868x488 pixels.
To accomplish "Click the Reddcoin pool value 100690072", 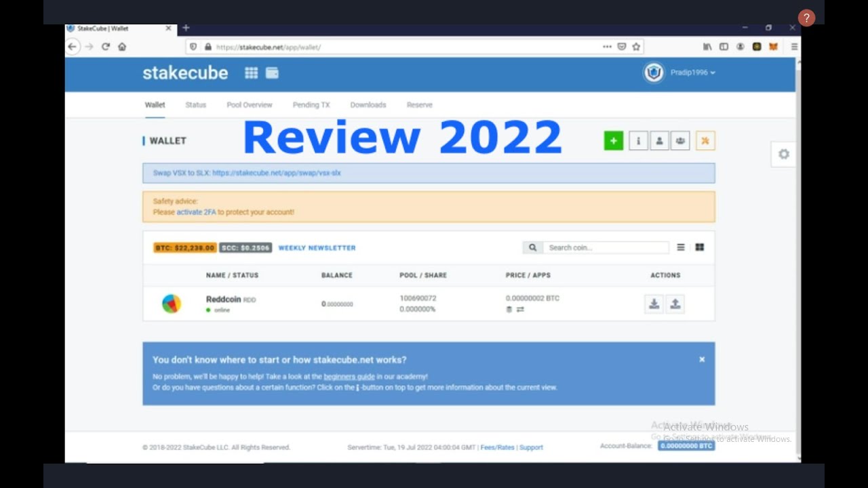I will (x=418, y=298).
